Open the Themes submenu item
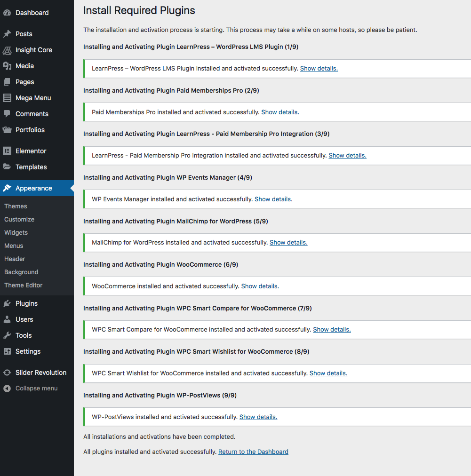This screenshot has width=471, height=476. [x=16, y=206]
